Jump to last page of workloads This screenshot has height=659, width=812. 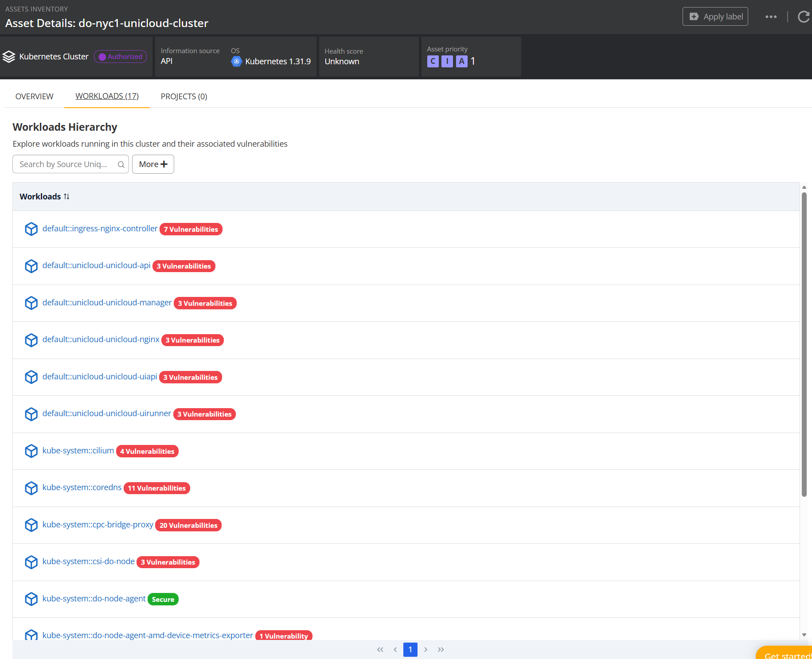[x=441, y=650]
